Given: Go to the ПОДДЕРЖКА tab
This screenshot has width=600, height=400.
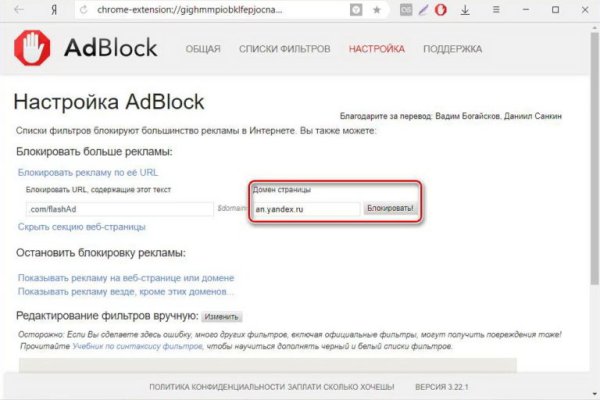Looking at the screenshot, I should pos(452,49).
